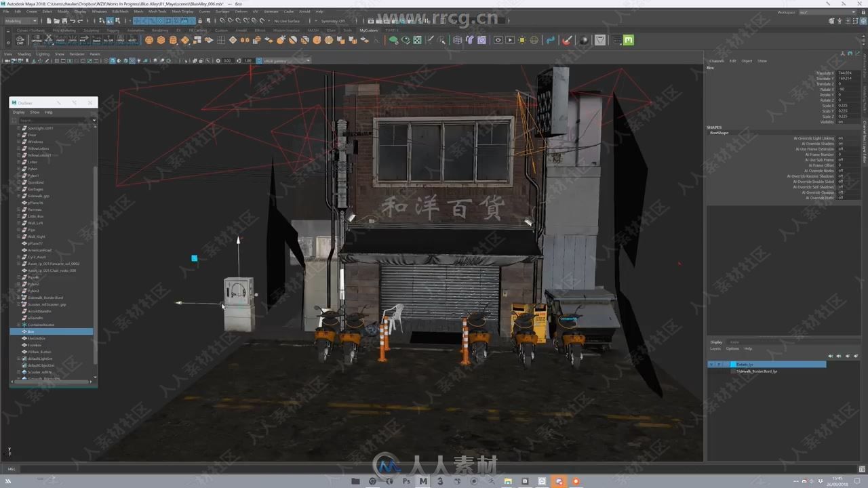Click the redo arrow icon

[80, 20]
